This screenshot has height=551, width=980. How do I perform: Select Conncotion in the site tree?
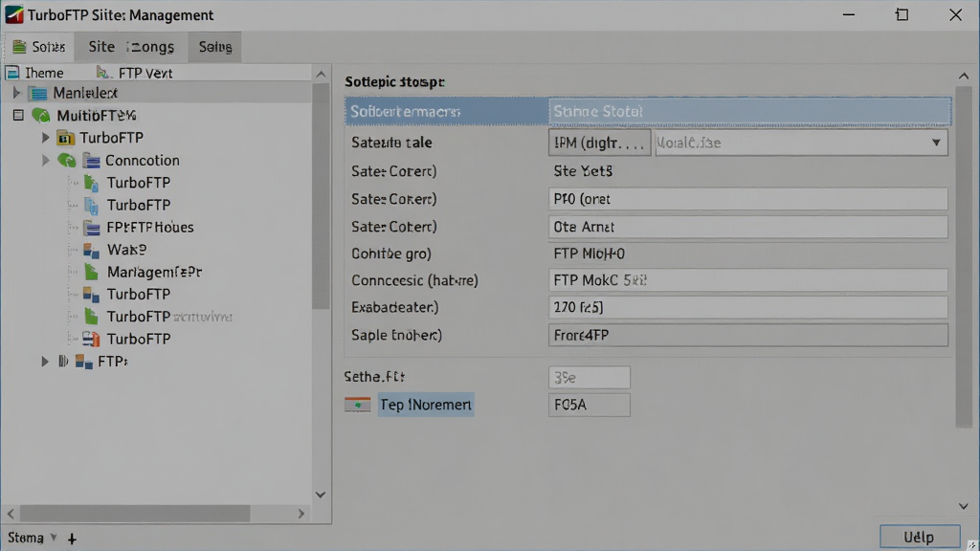142,161
